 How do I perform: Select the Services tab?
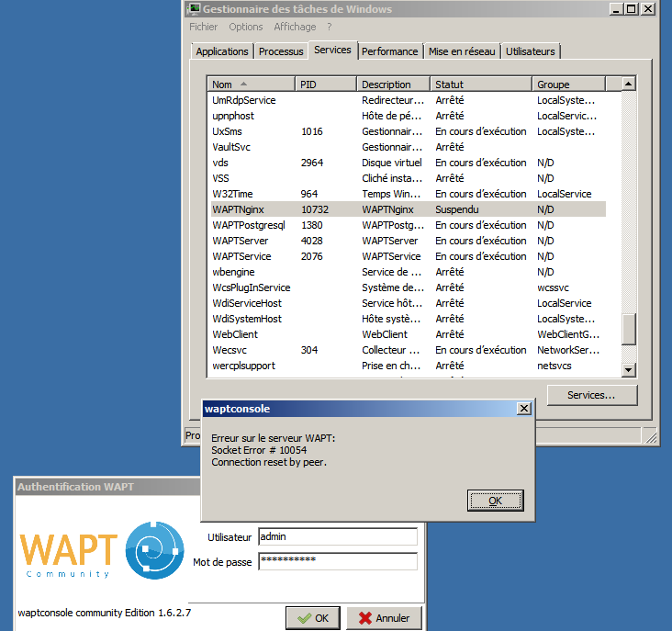332,51
